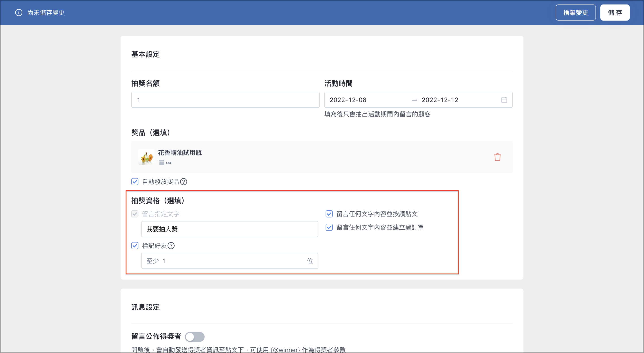
Task: Click the 填寫後只會抽出活動期間內留言的顧客 hint text
Action: [377, 114]
